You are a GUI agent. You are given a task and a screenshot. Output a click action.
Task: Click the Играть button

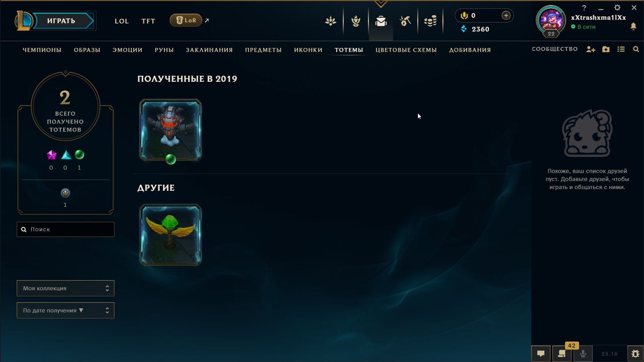[61, 21]
